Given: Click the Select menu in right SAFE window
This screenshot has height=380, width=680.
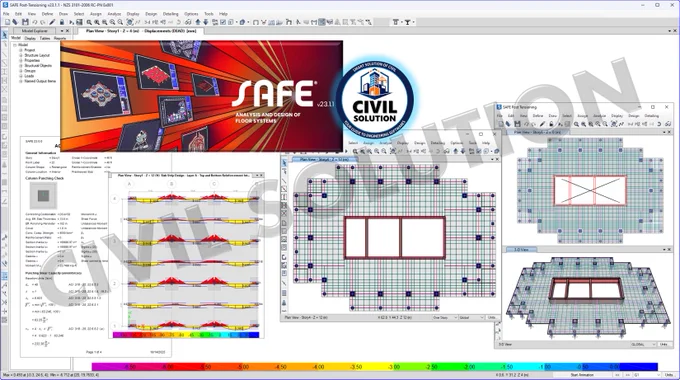Looking at the screenshot, I should click(x=567, y=116).
